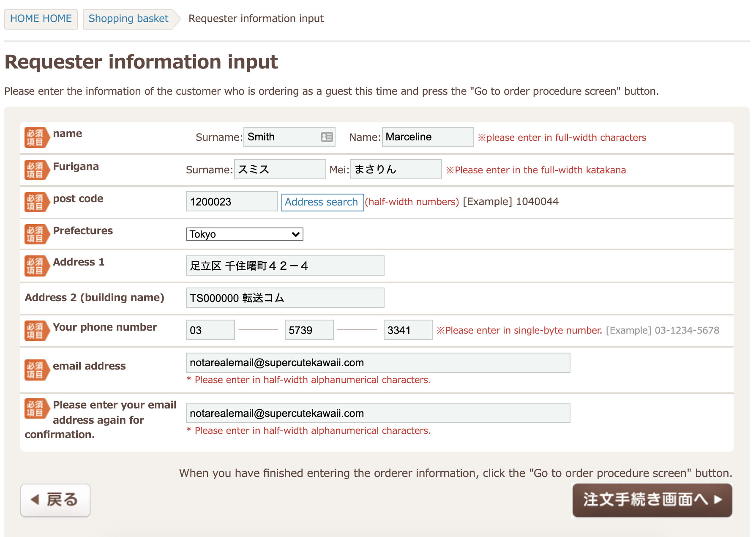Focus the email confirmation input field

coord(378,413)
